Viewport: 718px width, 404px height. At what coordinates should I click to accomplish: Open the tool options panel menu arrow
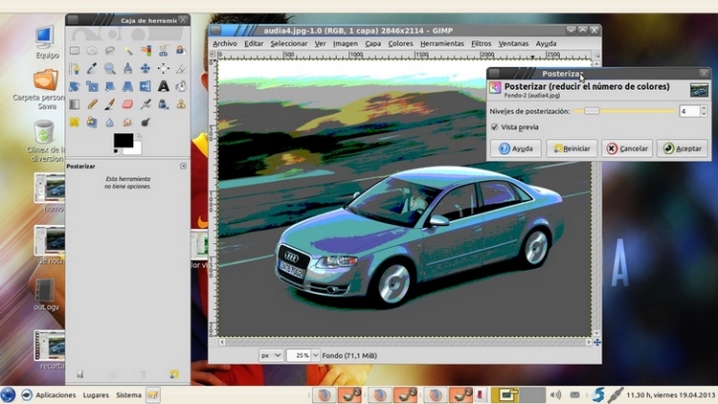pos(183,166)
